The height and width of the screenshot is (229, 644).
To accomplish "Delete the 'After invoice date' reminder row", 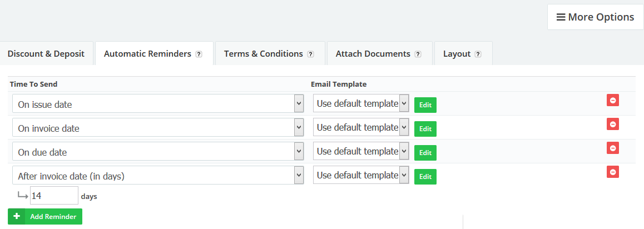I will point(612,172).
